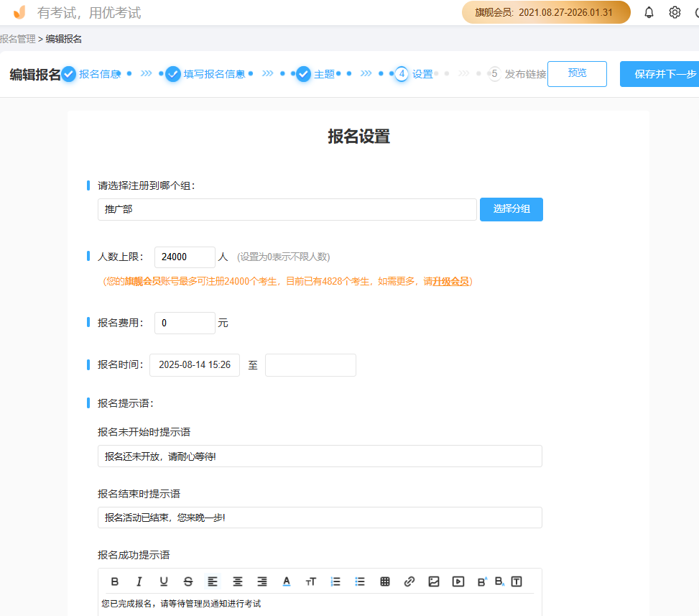
Task: Click the group field showing 推广部
Action: [x=287, y=210]
